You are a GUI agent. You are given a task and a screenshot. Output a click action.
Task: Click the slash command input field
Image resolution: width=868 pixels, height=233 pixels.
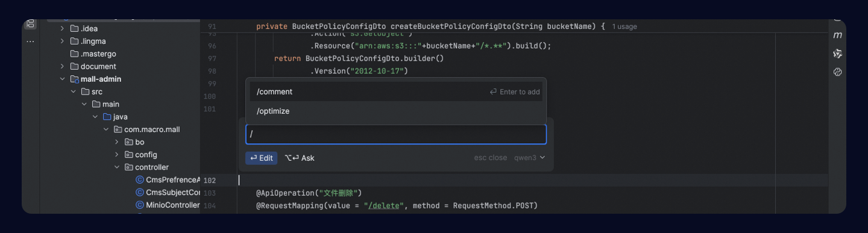tap(396, 134)
